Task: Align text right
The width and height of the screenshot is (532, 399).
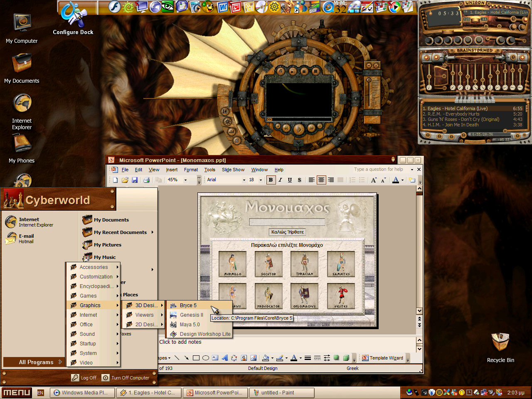Action: [331, 180]
